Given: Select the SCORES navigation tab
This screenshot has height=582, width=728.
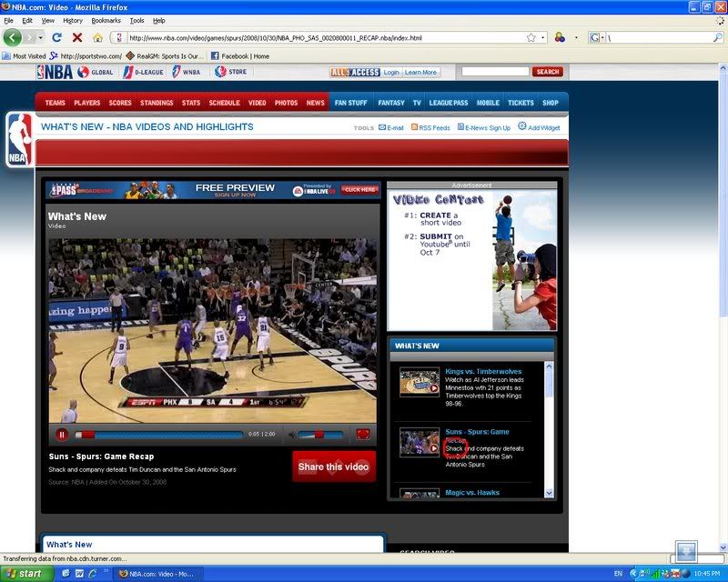Looking at the screenshot, I should coord(120,103).
